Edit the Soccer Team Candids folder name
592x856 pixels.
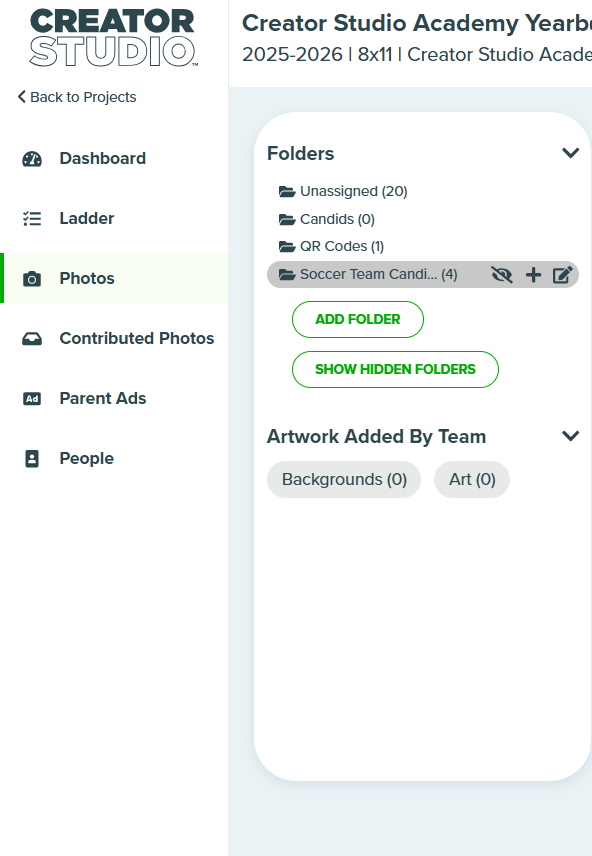point(563,275)
